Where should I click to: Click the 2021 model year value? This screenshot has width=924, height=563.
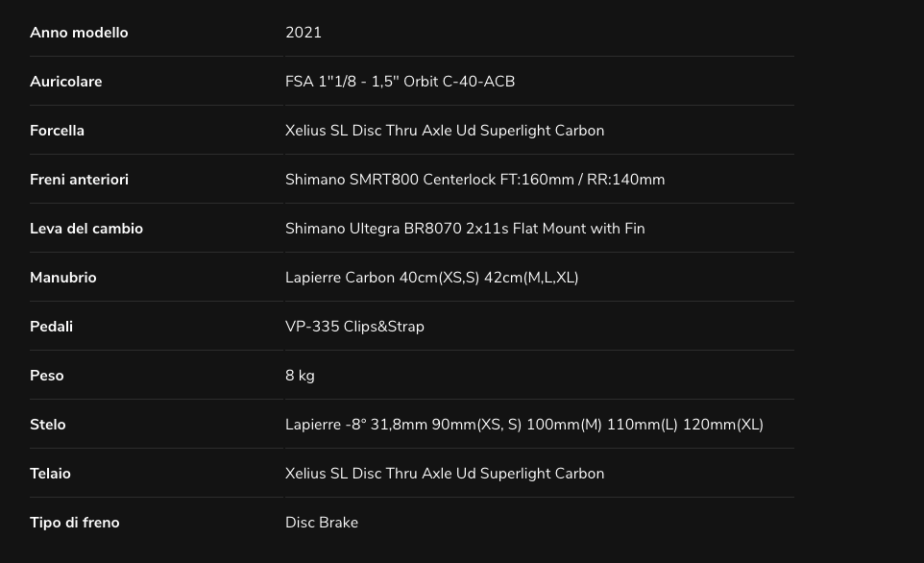[304, 33]
